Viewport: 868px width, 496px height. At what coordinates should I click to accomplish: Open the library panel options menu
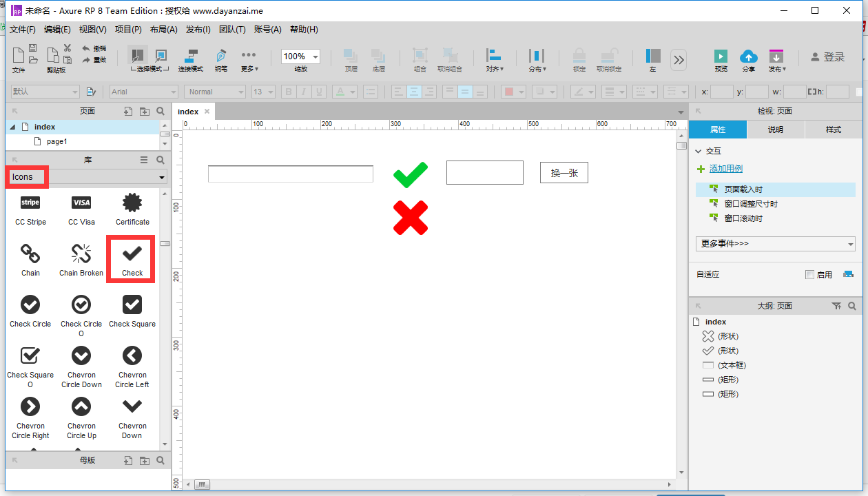click(144, 160)
